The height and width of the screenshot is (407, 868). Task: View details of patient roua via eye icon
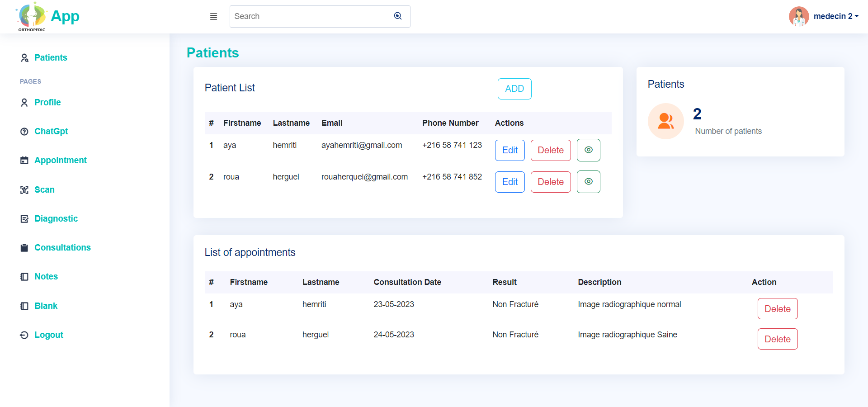click(x=589, y=182)
